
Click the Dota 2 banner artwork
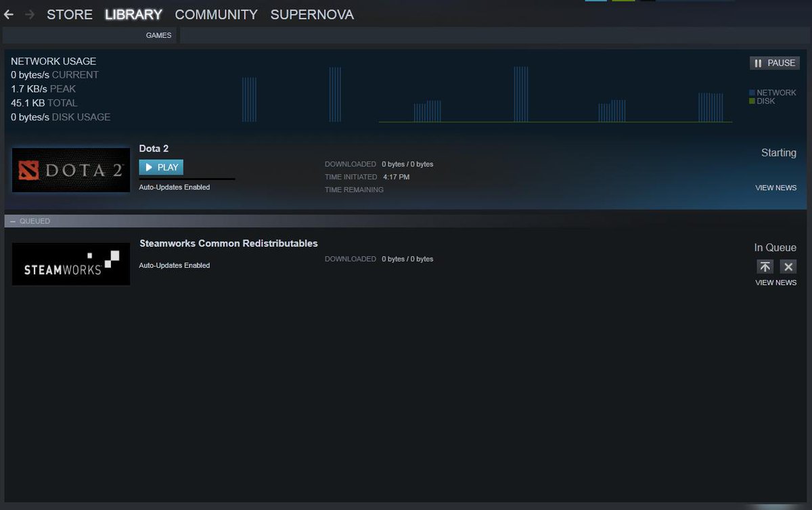point(70,170)
